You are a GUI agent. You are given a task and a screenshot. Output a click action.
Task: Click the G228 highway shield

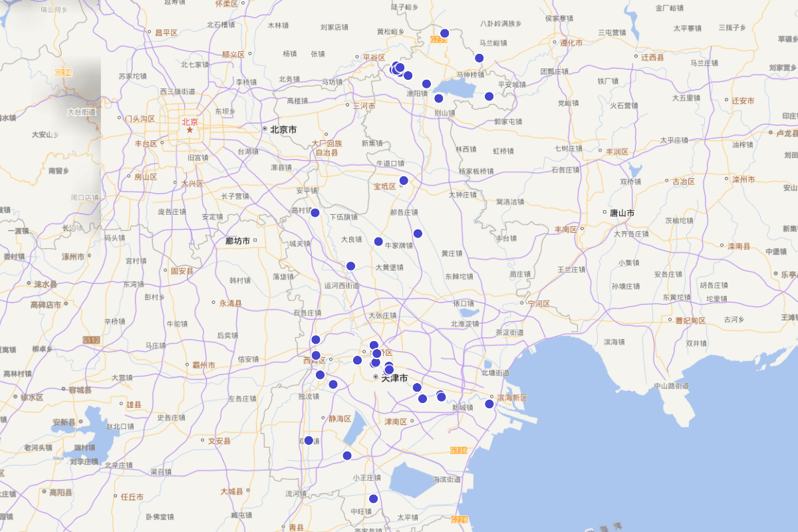click(x=460, y=519)
